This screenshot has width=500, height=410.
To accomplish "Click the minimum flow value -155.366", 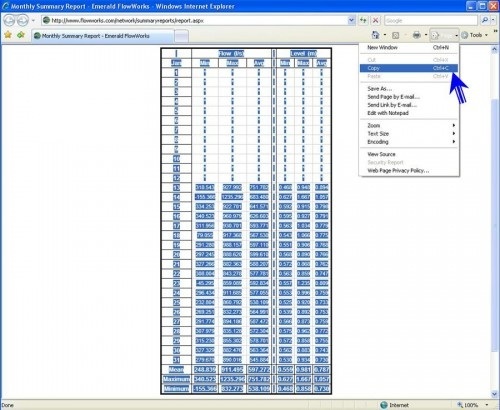I will coord(205,389).
